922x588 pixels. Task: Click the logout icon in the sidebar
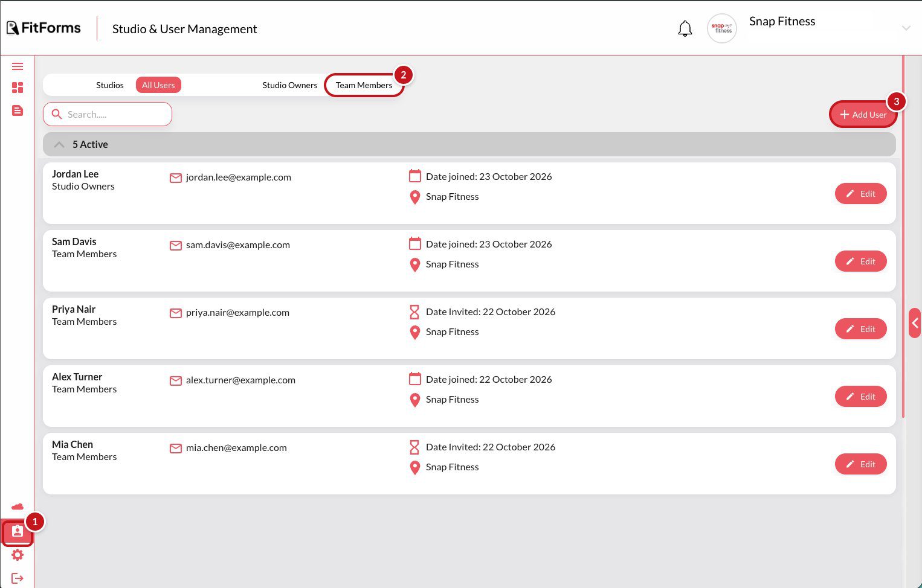[18, 578]
